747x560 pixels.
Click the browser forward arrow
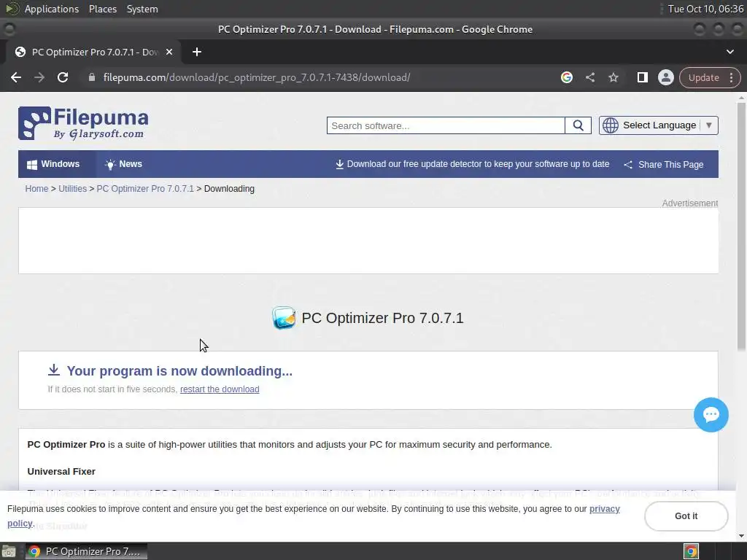pos(39,77)
